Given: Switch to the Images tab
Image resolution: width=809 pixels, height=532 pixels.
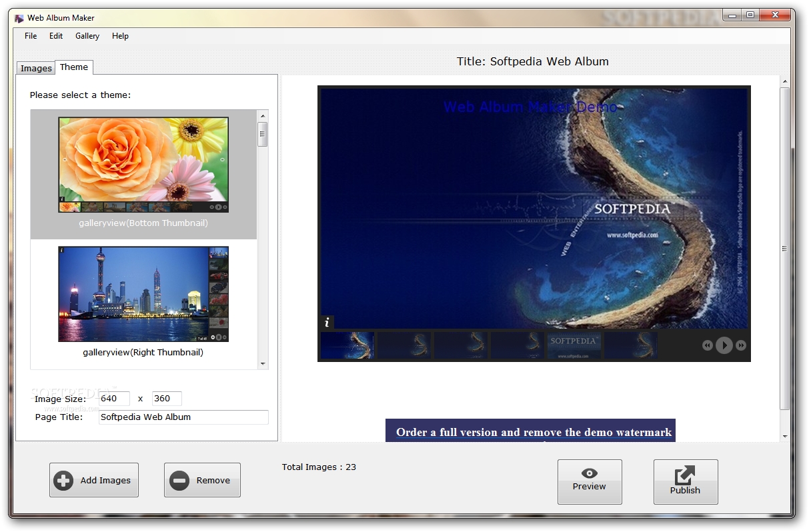Looking at the screenshot, I should tap(36, 68).
